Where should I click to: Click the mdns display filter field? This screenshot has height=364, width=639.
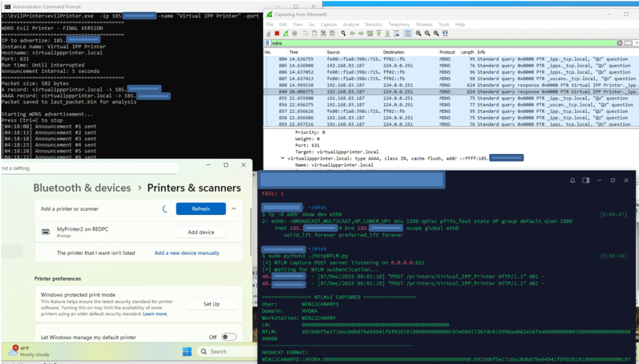tap(437, 43)
